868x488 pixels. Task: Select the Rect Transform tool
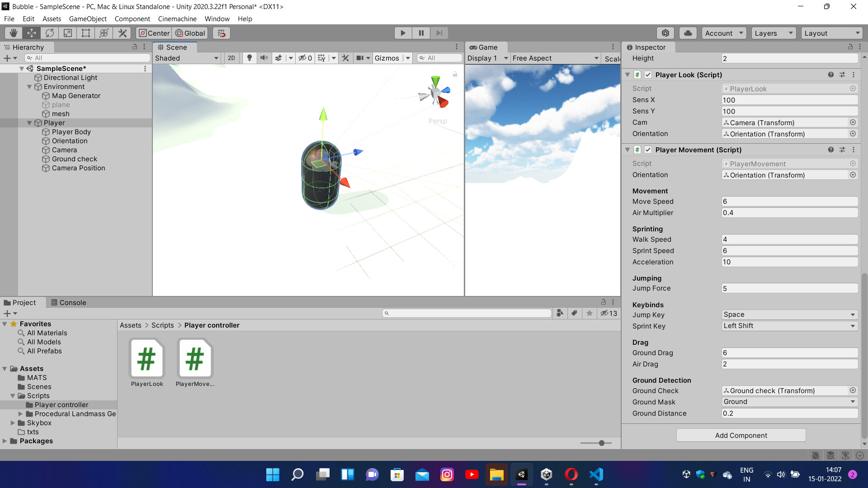(85, 33)
